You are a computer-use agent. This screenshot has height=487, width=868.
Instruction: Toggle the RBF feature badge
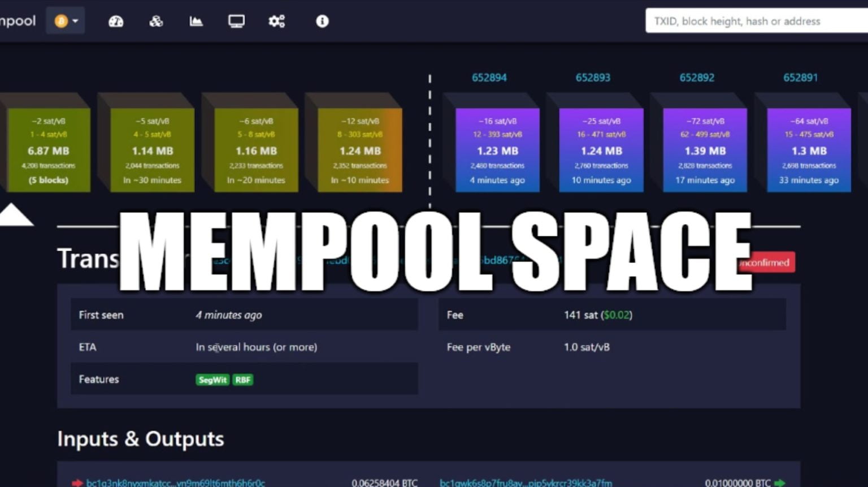(243, 380)
